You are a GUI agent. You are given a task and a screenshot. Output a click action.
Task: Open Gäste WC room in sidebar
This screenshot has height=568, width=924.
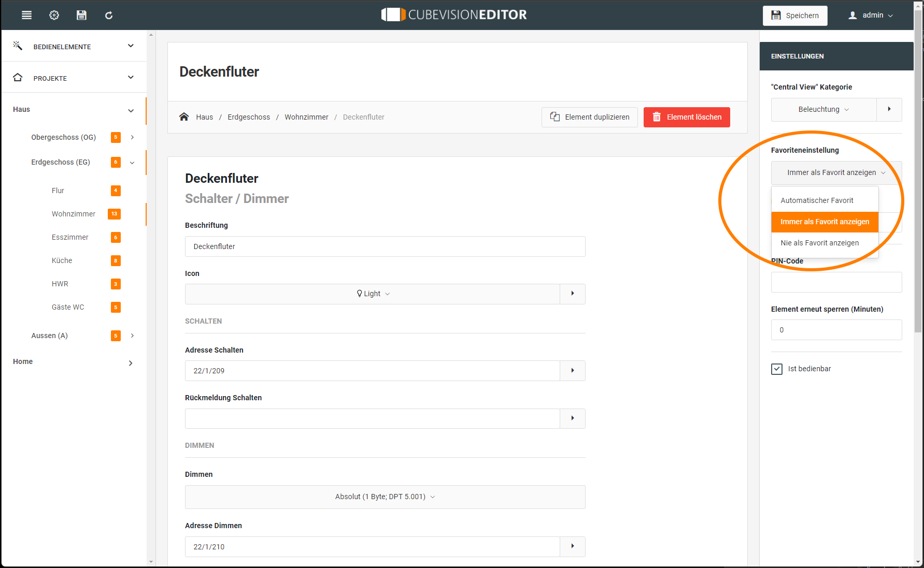[68, 307]
